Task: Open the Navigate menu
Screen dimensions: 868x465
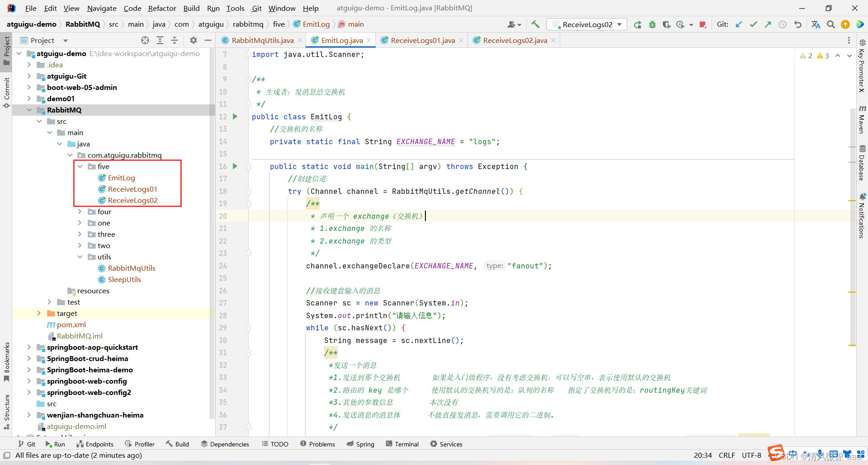Action: coord(102,8)
